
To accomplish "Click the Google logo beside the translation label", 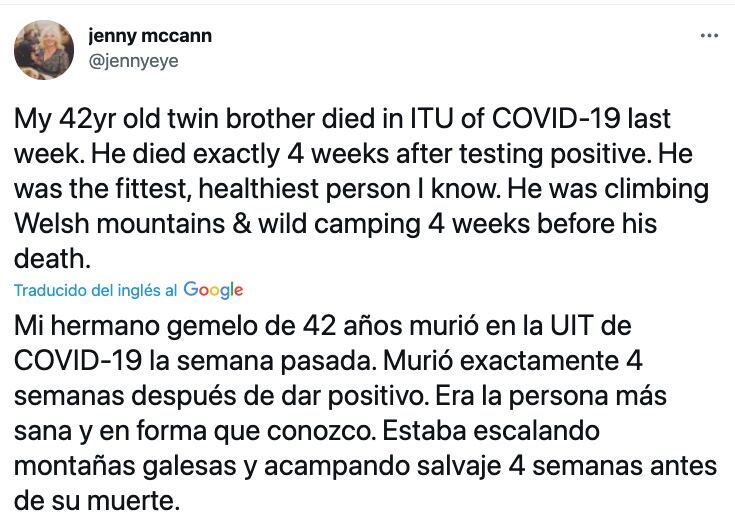I will 213,290.
